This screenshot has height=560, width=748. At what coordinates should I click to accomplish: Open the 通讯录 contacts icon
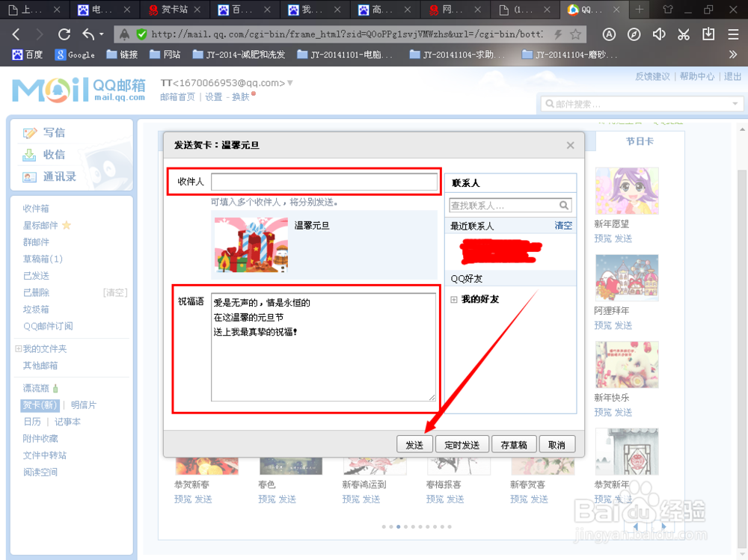(30, 177)
